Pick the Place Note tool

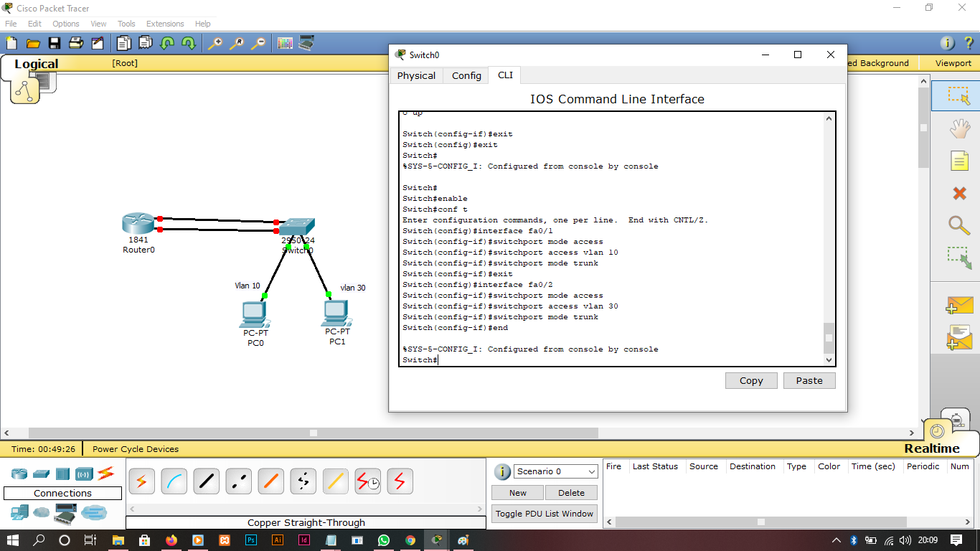coord(959,161)
